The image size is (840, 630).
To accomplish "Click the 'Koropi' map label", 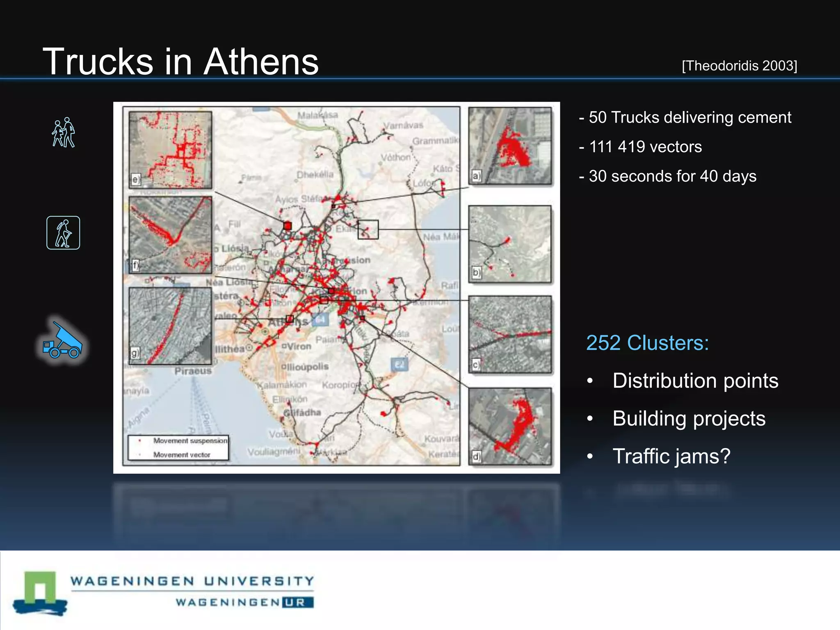I will [340, 385].
